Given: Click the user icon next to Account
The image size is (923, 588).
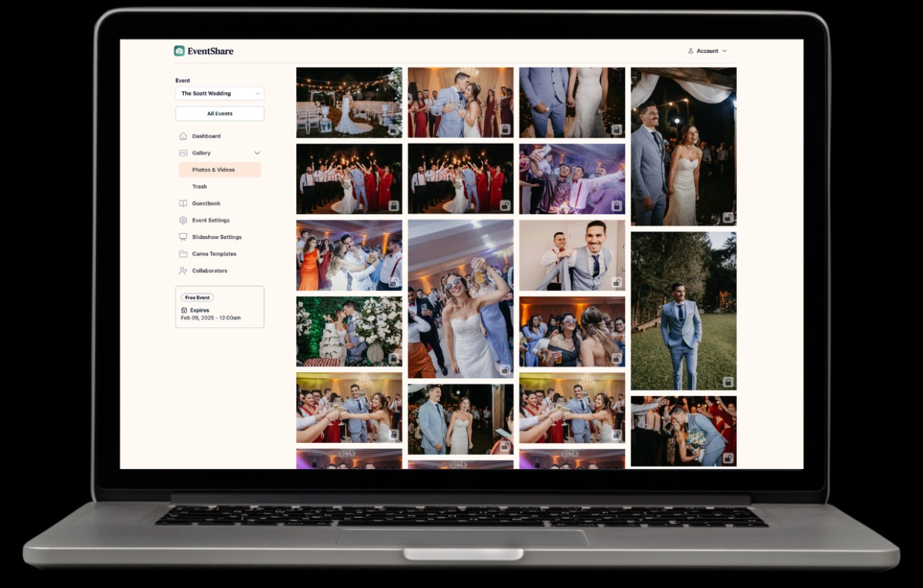Looking at the screenshot, I should tap(691, 51).
